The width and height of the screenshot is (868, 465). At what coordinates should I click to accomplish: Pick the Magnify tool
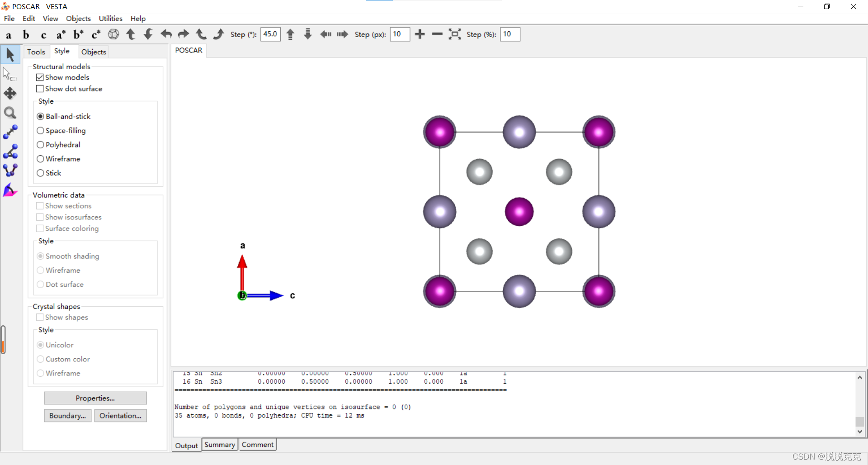[10, 113]
